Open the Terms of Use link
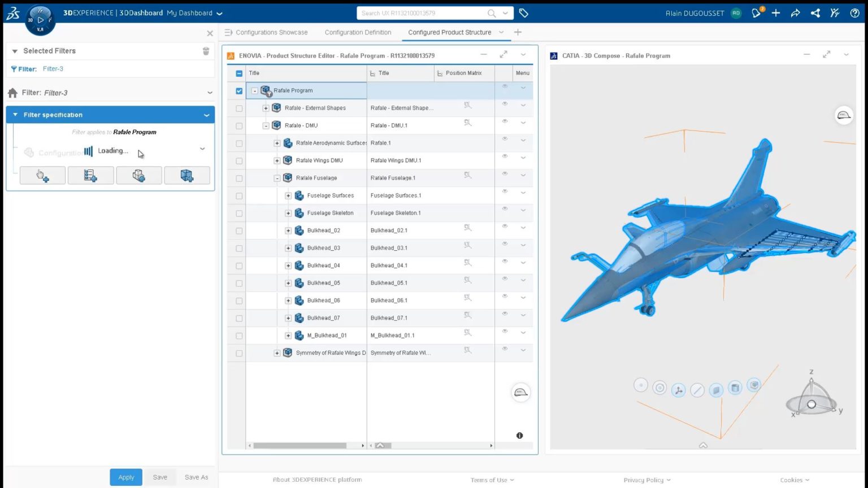 point(489,480)
